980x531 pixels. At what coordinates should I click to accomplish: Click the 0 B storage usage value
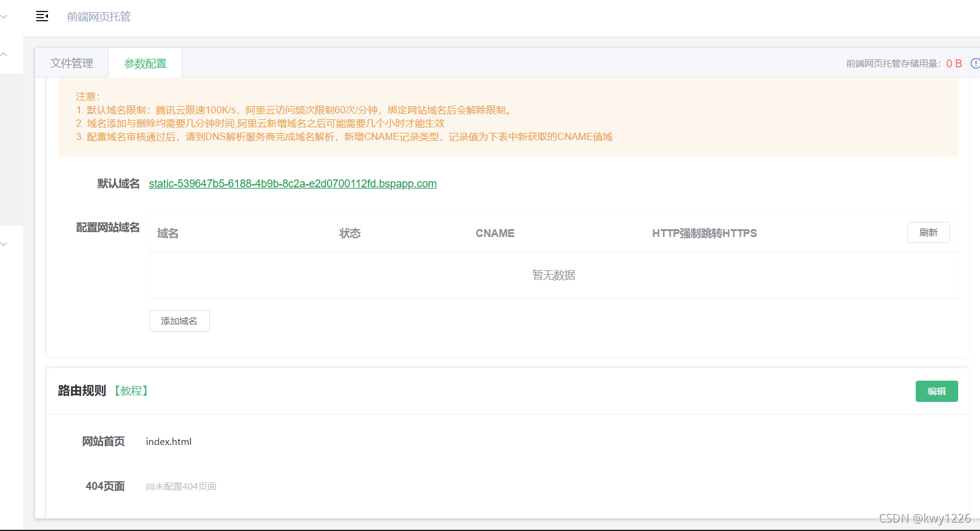tap(954, 64)
